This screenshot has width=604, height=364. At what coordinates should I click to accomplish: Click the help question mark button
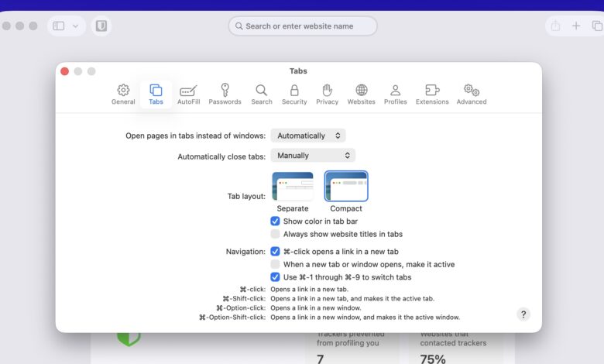(523, 314)
